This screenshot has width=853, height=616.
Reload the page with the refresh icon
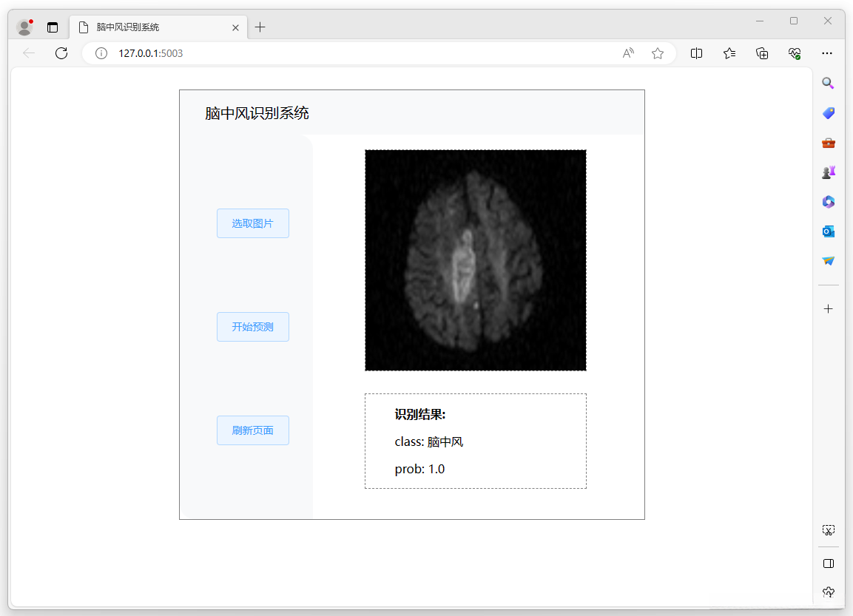(61, 53)
